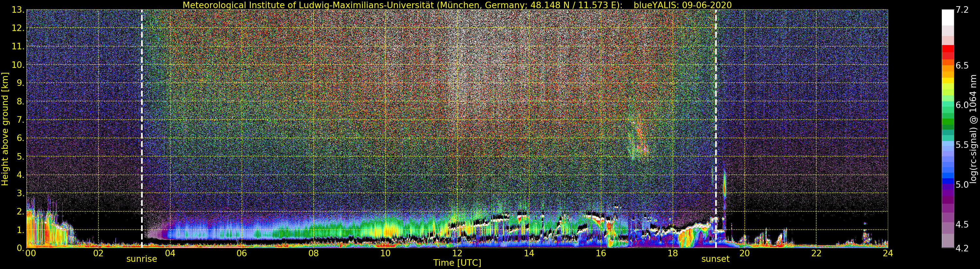Click the 'sunrise' label below the axis

point(141,259)
